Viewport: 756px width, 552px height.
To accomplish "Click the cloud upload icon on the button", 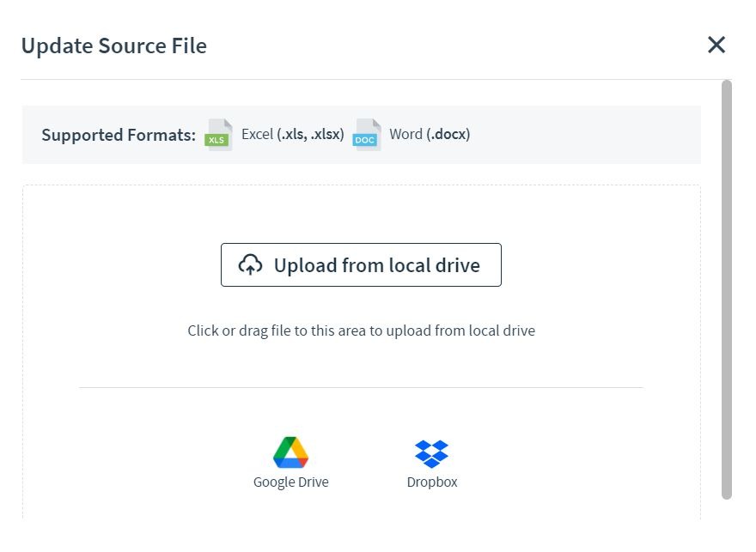I will pos(249,264).
